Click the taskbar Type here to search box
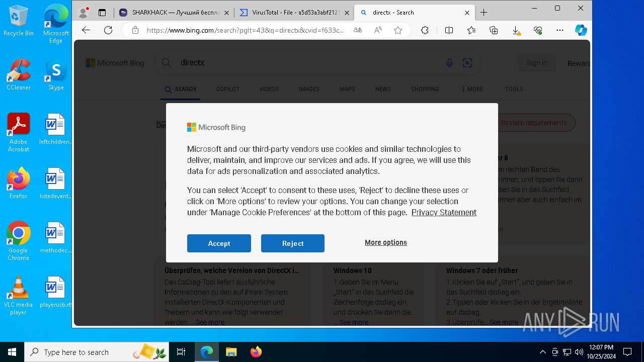644x362 pixels. click(x=97, y=352)
